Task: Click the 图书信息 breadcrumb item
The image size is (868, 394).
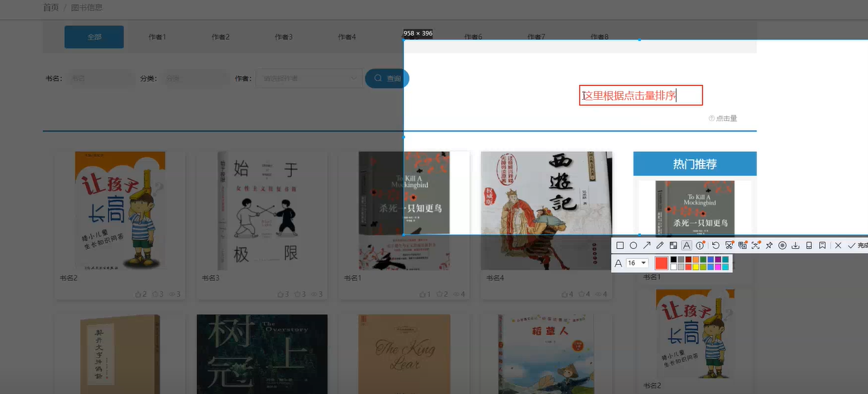Action: [x=87, y=8]
